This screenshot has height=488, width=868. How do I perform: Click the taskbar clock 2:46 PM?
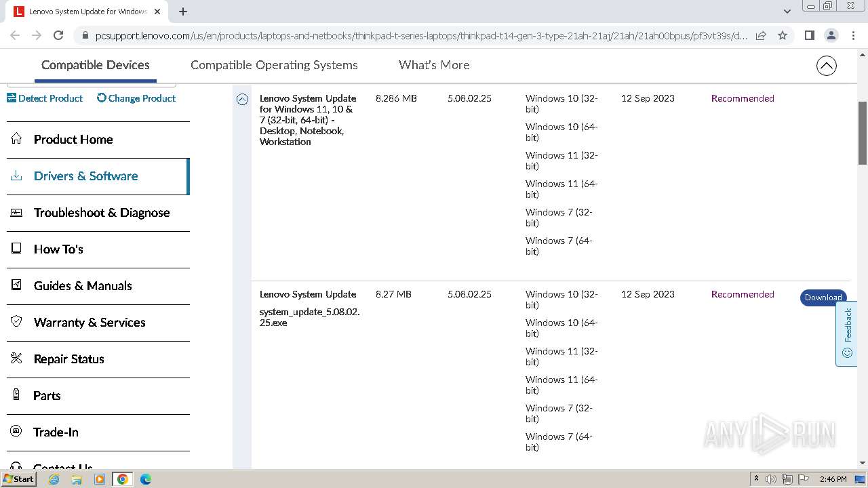[x=833, y=479]
